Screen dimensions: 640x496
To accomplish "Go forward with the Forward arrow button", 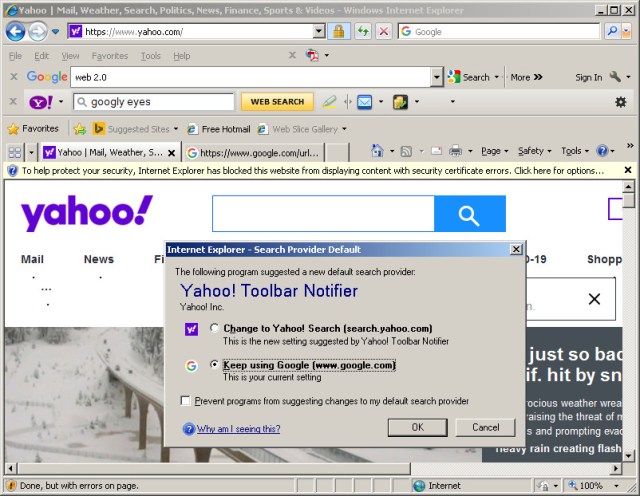I will 38,31.
